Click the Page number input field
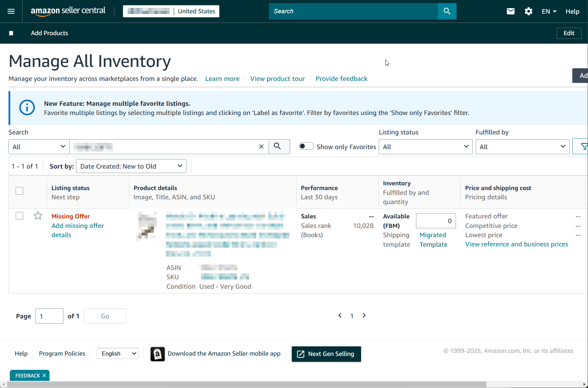The height and width of the screenshot is (388, 588). click(49, 316)
